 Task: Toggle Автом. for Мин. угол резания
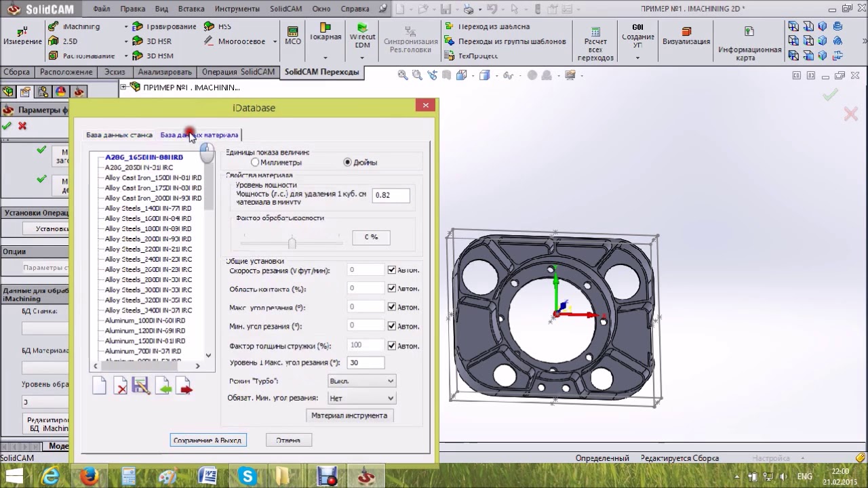point(391,326)
